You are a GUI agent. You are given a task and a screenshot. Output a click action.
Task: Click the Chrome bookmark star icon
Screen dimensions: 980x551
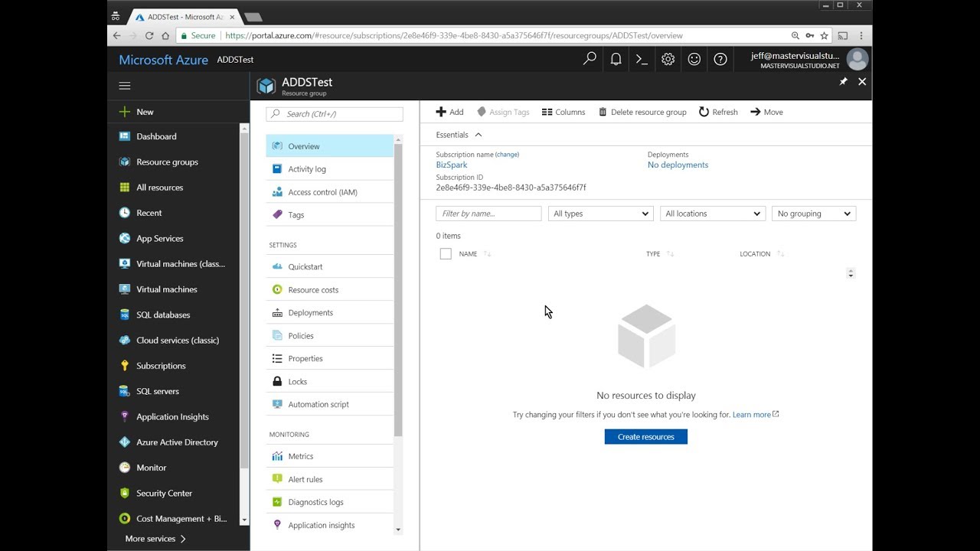pyautogui.click(x=824, y=35)
